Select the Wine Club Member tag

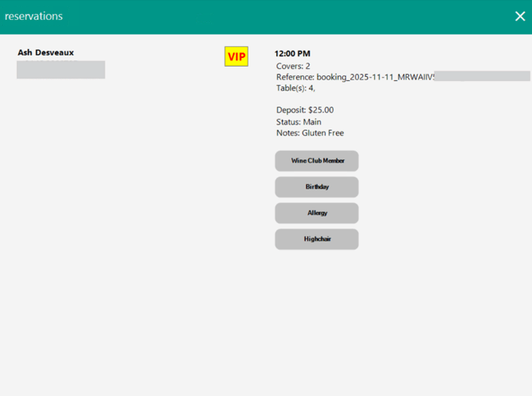(317, 161)
